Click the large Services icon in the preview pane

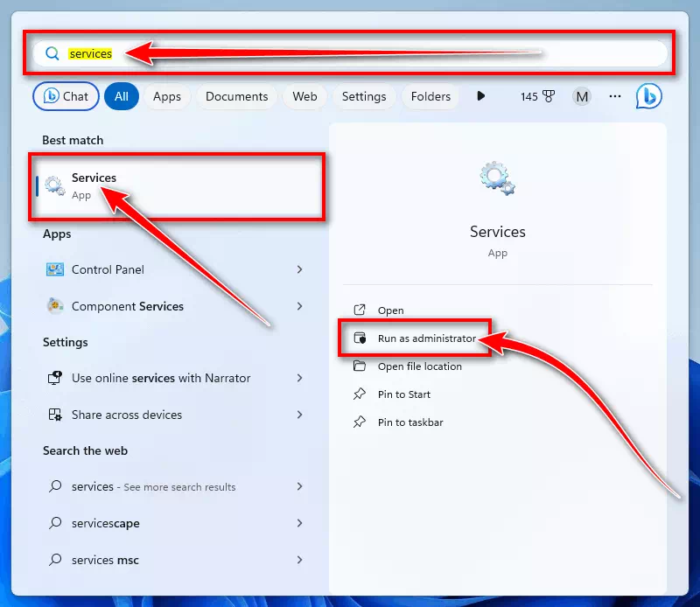[x=497, y=178]
